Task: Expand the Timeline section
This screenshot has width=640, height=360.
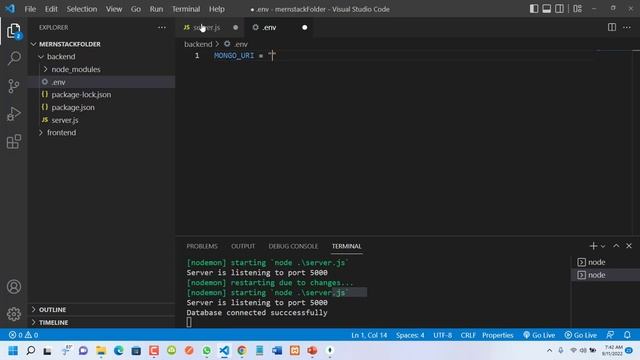Action: 102,322
